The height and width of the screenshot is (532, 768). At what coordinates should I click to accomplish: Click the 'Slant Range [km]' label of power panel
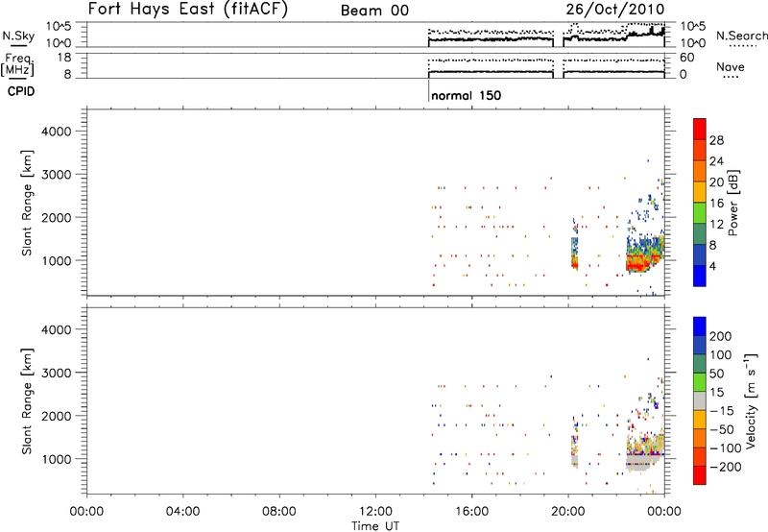(x=27, y=203)
